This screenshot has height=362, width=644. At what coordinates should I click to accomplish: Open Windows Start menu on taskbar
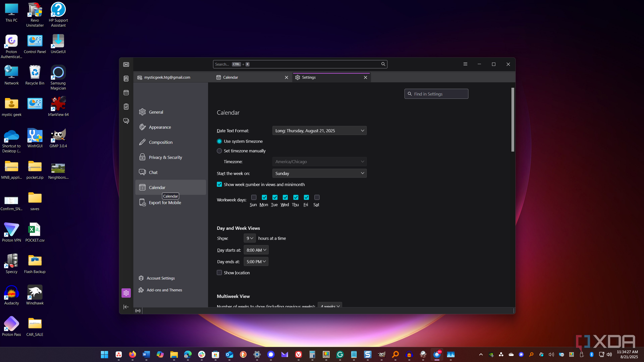pos(104,355)
